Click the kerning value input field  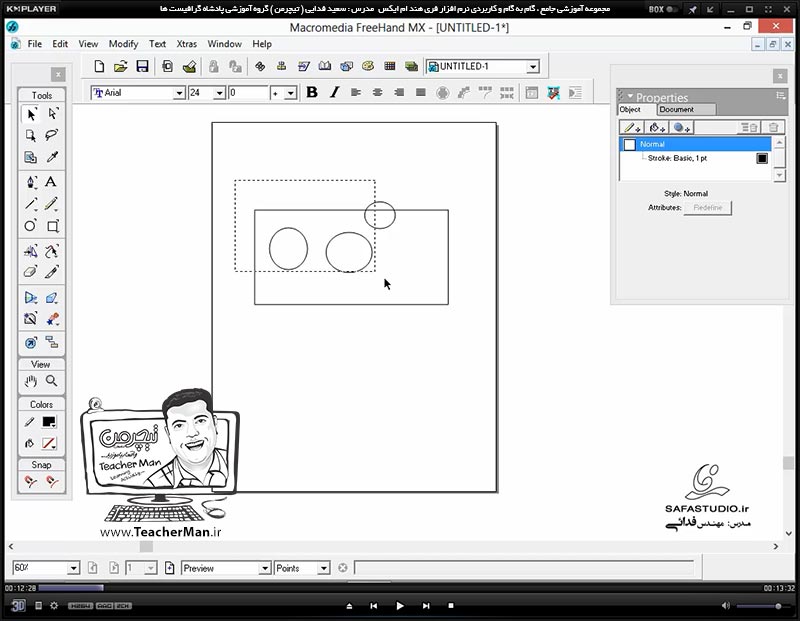coord(248,93)
